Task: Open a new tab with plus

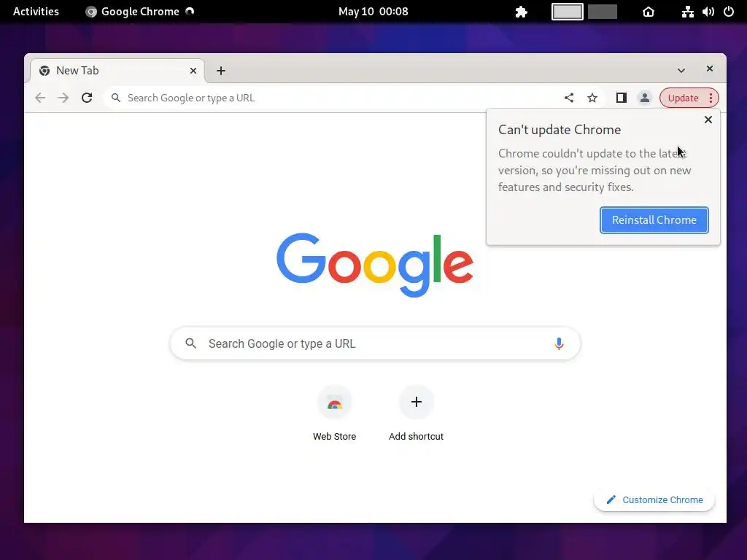Action: 220,71
